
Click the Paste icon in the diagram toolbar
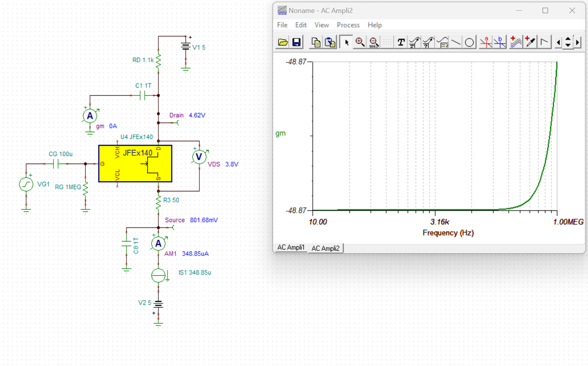pos(330,42)
